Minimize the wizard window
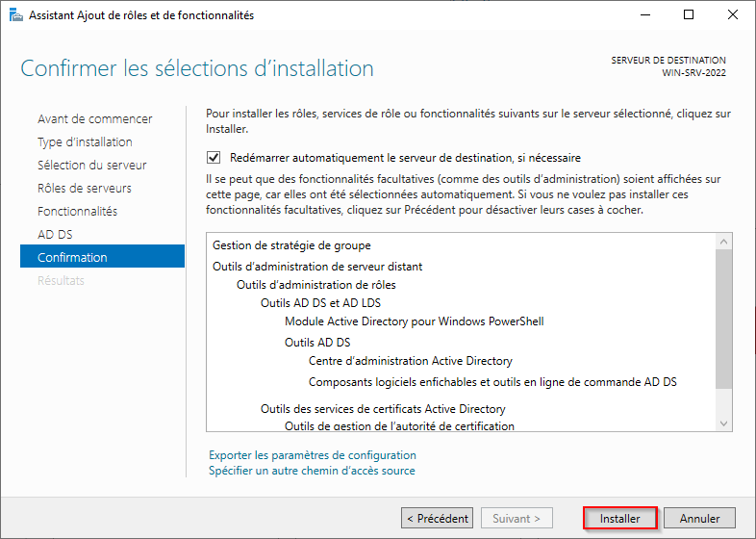Viewport: 756px width, 539px height. click(645, 15)
